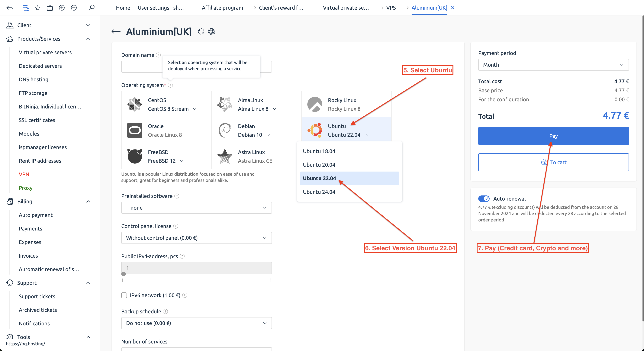Open the Alma Linux 8 version dropdown

[275, 109]
